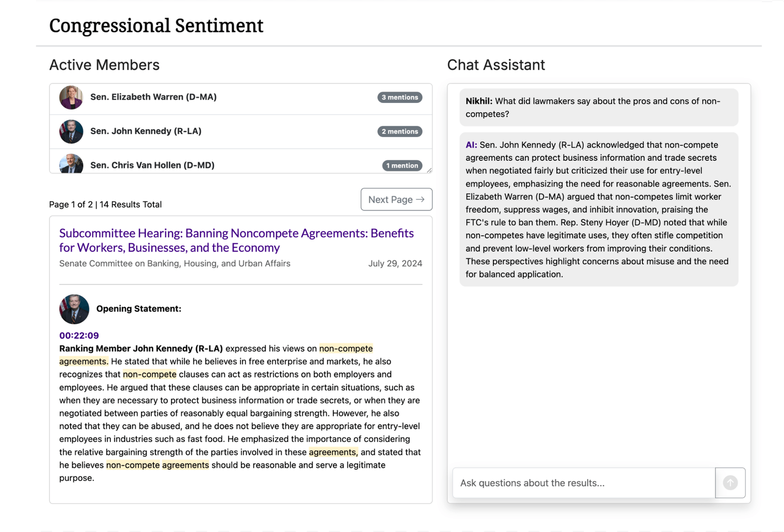Click Sen. Chris Van Hollen's profile photo
The width and height of the screenshot is (784, 532).
pyautogui.click(x=71, y=165)
